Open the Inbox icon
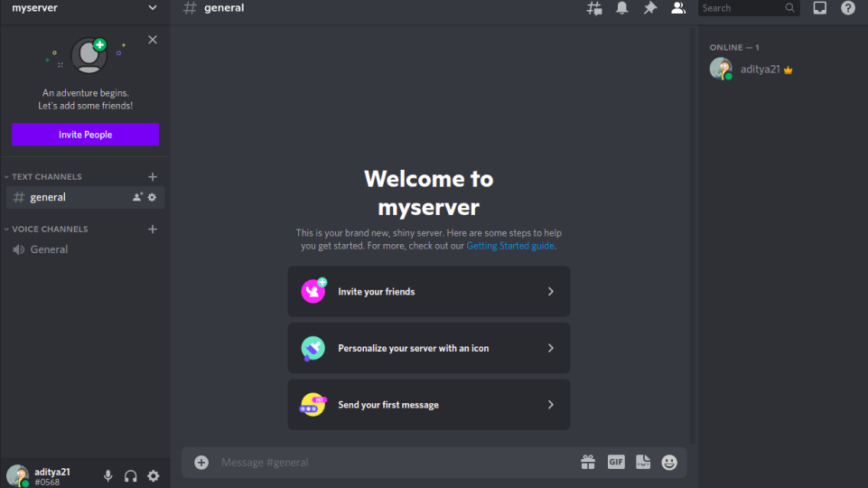Image resolution: width=868 pixels, height=488 pixels. coord(820,8)
